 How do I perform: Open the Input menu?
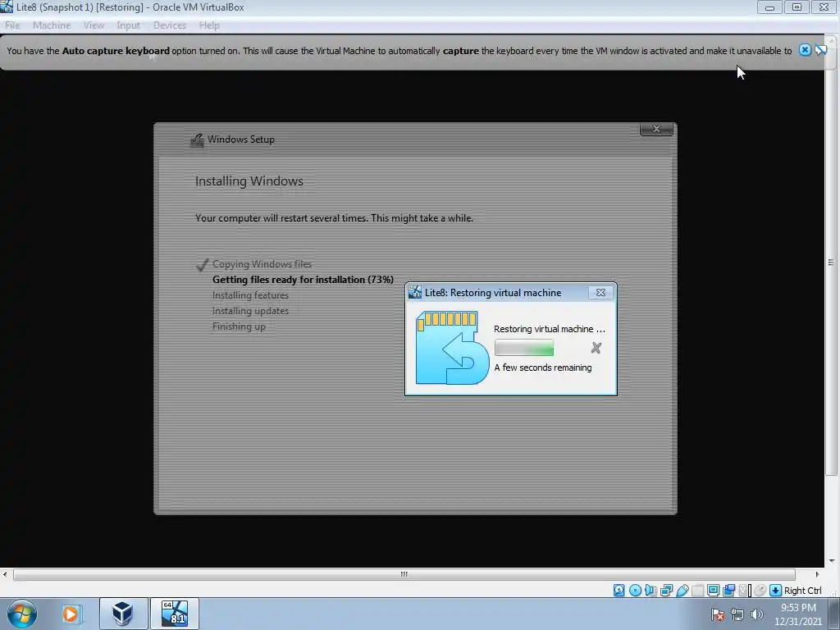click(x=128, y=25)
